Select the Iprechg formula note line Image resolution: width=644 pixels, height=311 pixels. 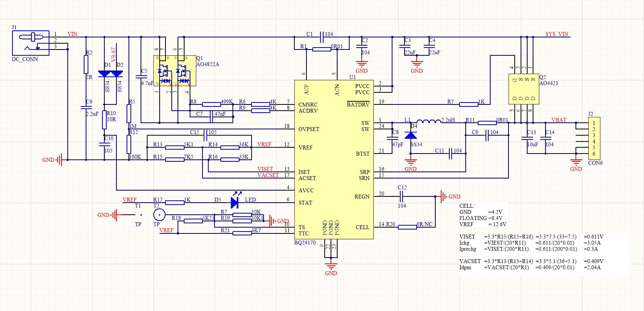tap(529, 249)
